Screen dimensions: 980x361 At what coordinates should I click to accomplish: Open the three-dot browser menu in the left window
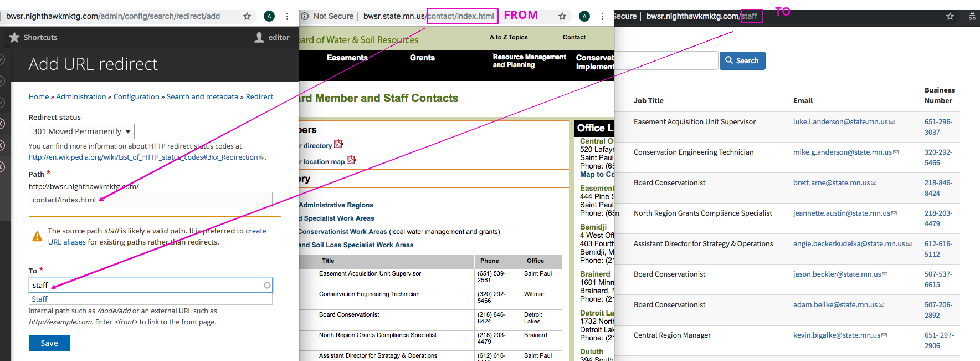287,16
